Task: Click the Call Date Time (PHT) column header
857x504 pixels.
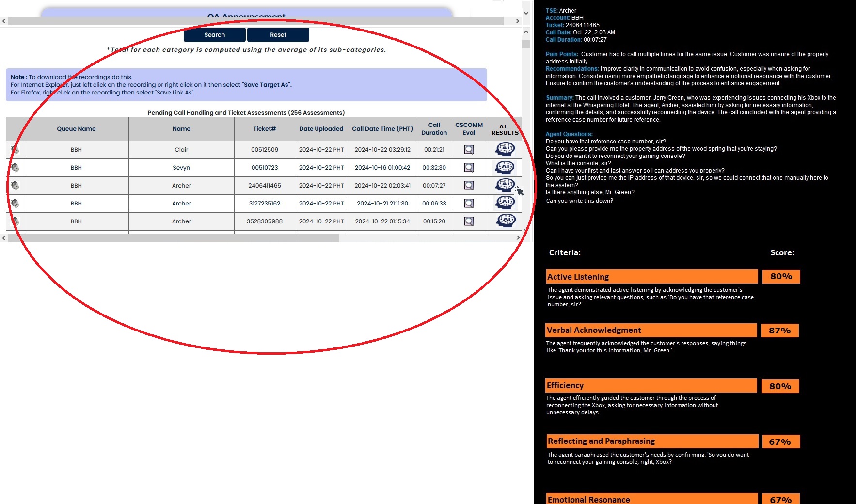Action: 382,129
